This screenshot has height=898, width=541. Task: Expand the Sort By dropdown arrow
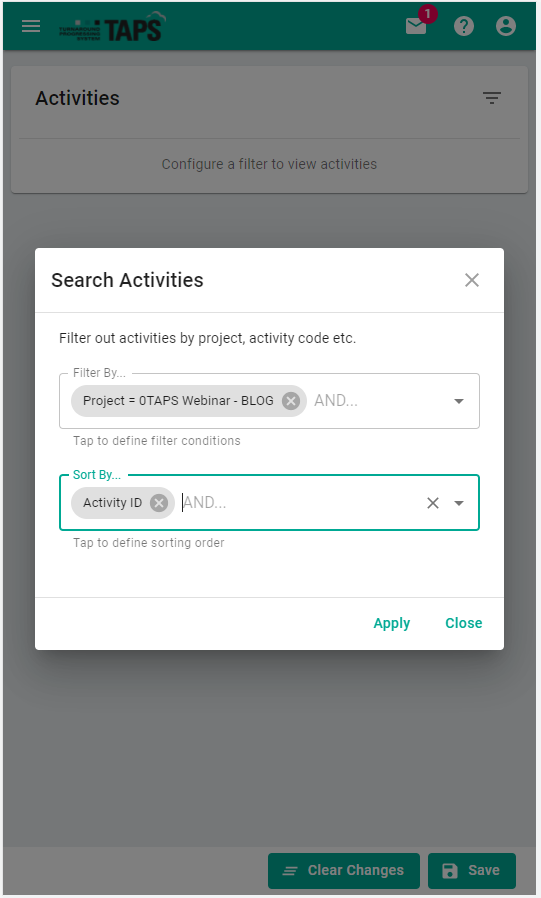coord(459,503)
